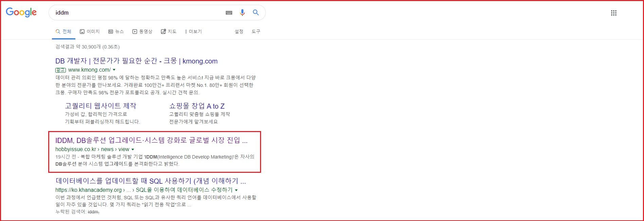
Task: Open the on-screen keyboard input tool
Action: click(x=229, y=13)
